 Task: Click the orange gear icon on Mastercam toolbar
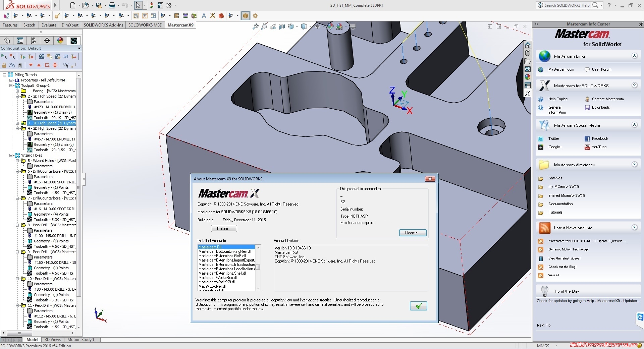tap(255, 16)
